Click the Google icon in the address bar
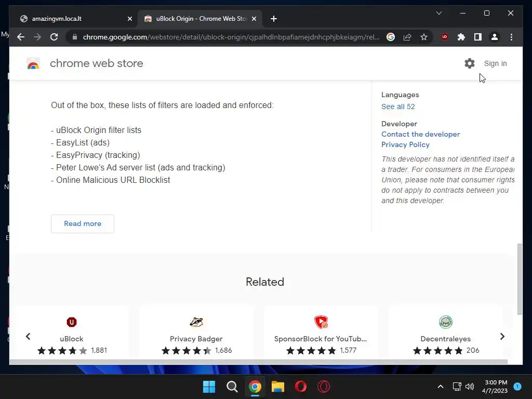This screenshot has width=532, height=399. [x=391, y=37]
